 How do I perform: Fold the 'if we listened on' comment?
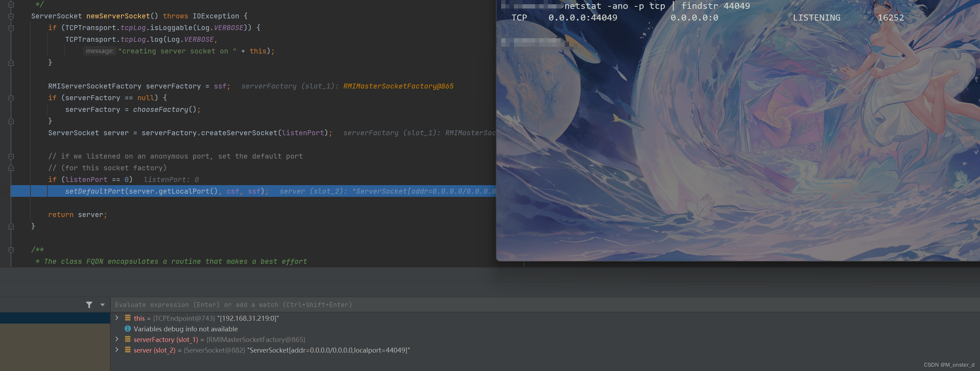[11, 156]
